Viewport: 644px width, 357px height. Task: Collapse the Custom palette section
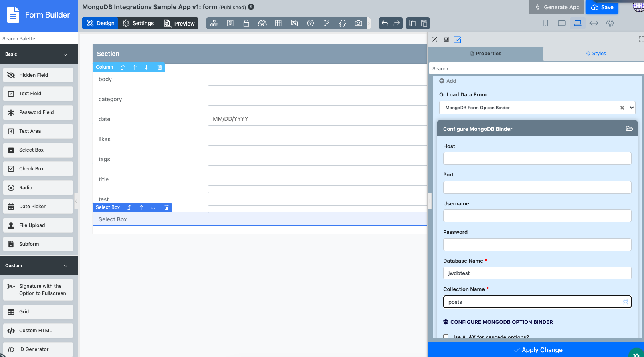coord(65,266)
